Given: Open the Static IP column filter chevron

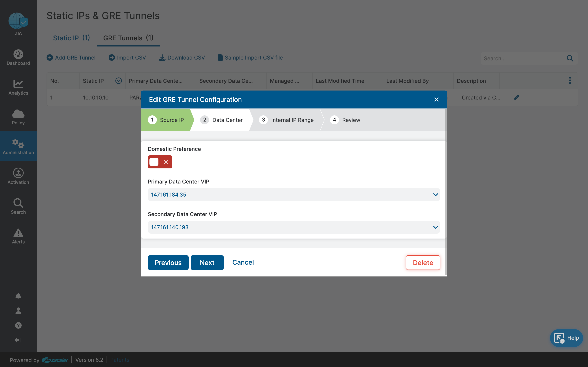Looking at the screenshot, I should (118, 81).
